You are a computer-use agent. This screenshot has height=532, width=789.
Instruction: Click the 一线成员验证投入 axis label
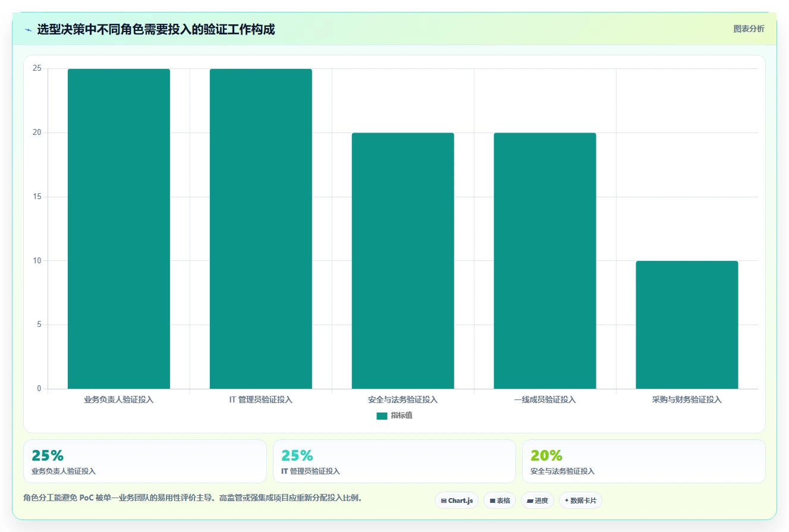point(545,399)
